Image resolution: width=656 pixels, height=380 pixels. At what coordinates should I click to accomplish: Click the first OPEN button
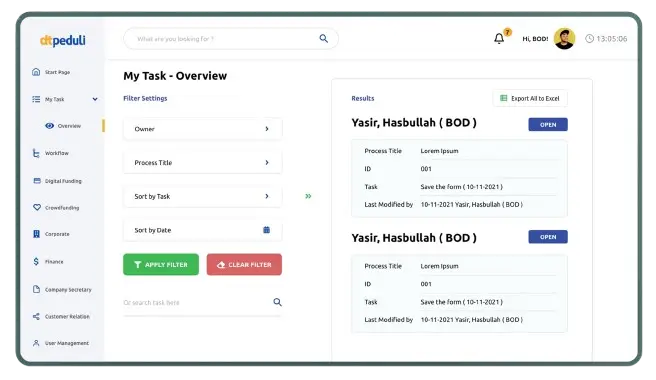(548, 125)
